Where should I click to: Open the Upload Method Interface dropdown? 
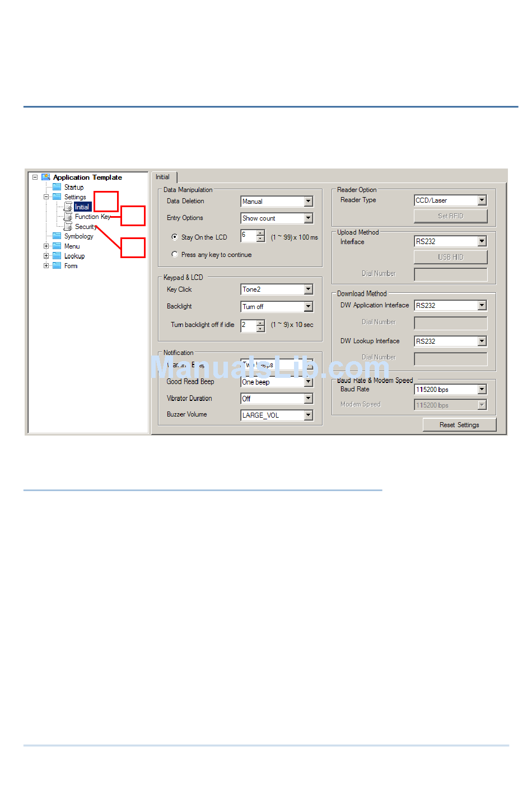point(482,241)
